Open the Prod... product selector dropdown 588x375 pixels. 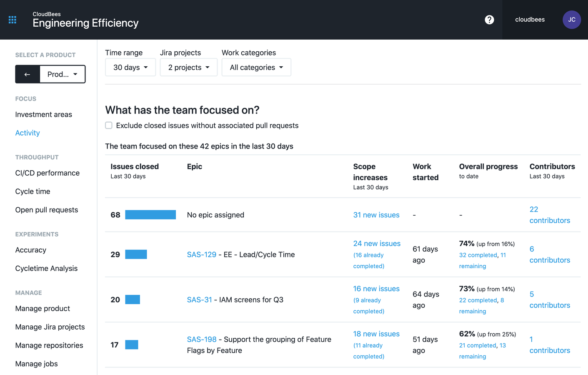point(63,74)
